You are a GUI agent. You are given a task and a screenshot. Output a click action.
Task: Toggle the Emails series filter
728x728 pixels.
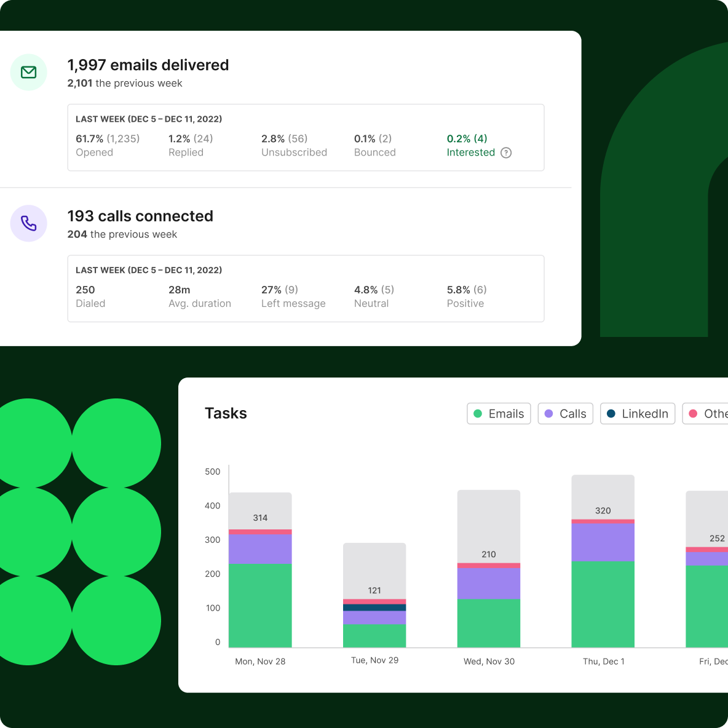click(x=499, y=414)
